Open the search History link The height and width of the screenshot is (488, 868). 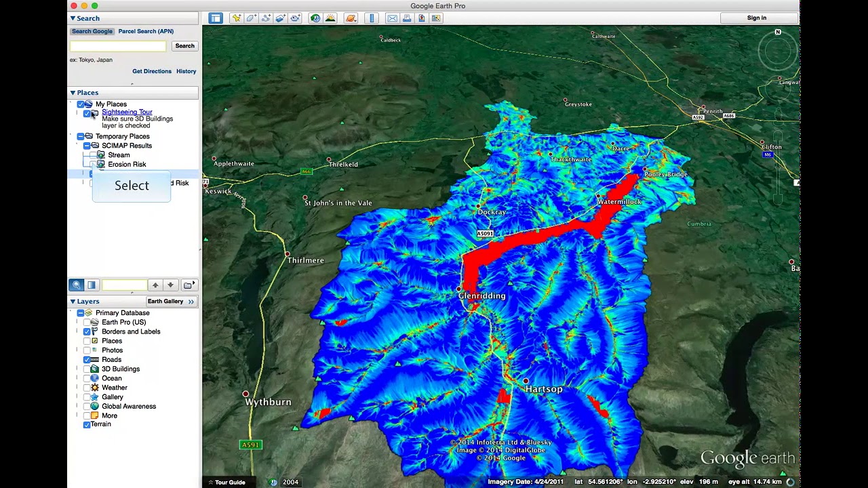[x=186, y=71]
